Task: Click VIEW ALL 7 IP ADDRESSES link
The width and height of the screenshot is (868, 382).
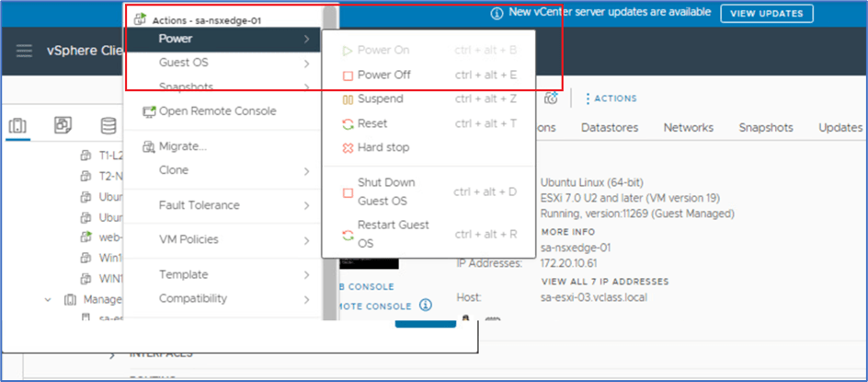Action: 605,281
